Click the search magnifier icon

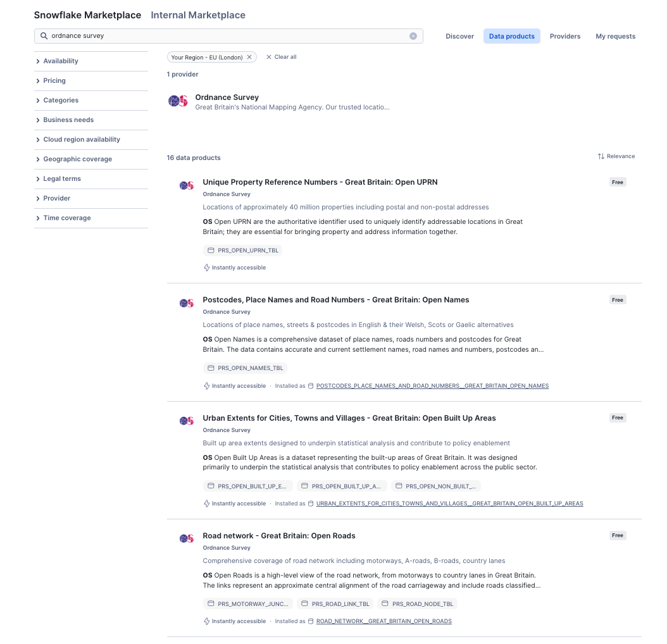coord(44,35)
